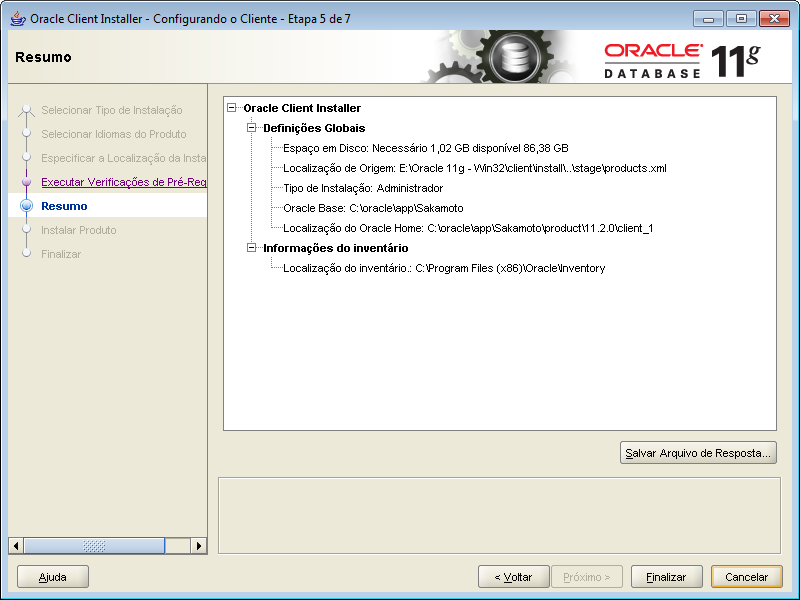Select the Resumo step in the sidebar
This screenshot has width=800, height=600.
pyautogui.click(x=64, y=206)
